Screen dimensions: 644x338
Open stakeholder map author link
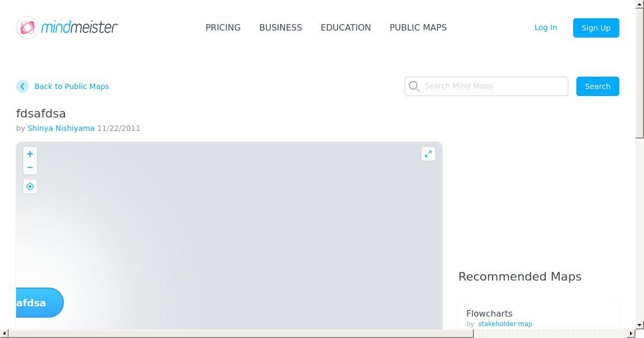(505, 324)
